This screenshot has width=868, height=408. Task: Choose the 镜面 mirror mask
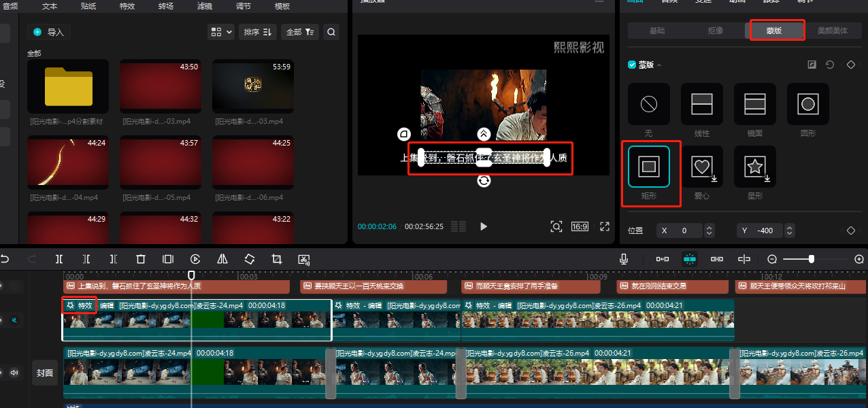[x=754, y=104]
